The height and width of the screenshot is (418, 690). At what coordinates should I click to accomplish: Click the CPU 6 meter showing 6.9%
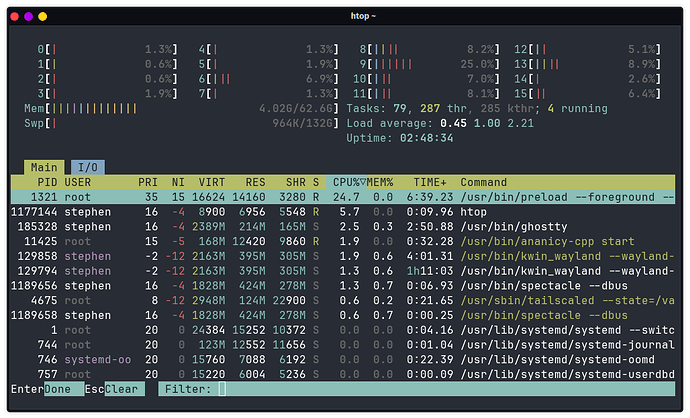tap(268, 79)
